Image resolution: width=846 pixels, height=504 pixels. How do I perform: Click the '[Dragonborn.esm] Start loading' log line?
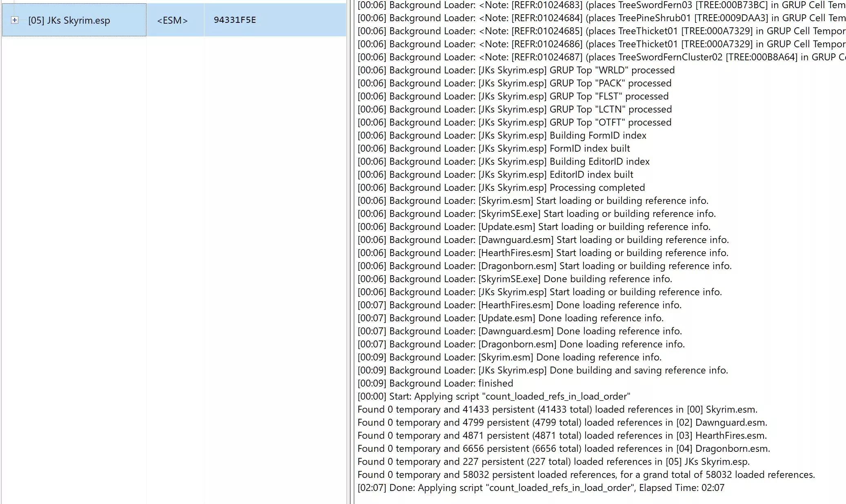[x=544, y=266]
